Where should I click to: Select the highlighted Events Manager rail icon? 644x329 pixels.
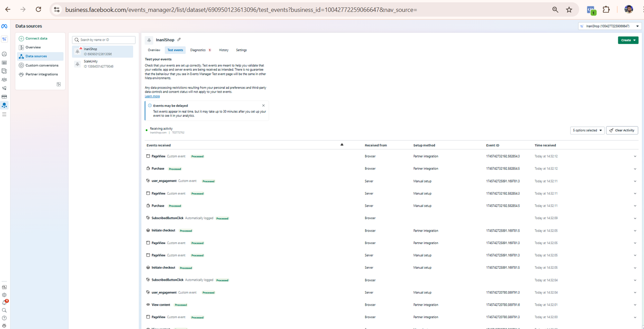[4, 105]
